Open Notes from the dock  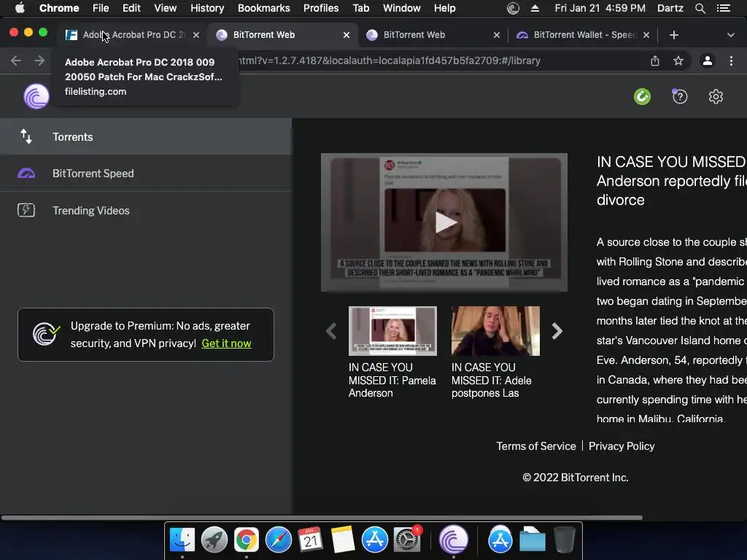pos(342,540)
